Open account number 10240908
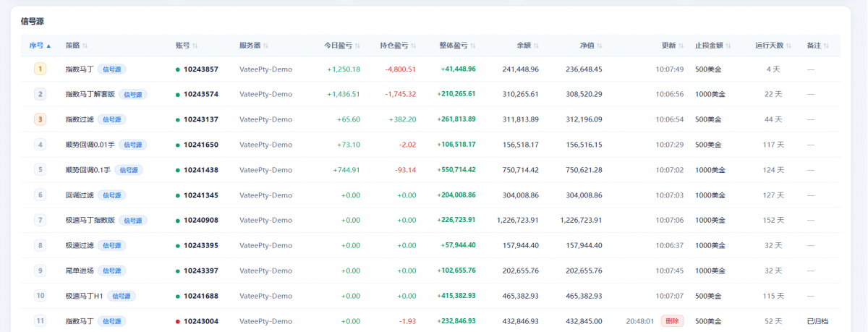Screen dimensions: 868x332 pyautogui.click(x=201, y=220)
